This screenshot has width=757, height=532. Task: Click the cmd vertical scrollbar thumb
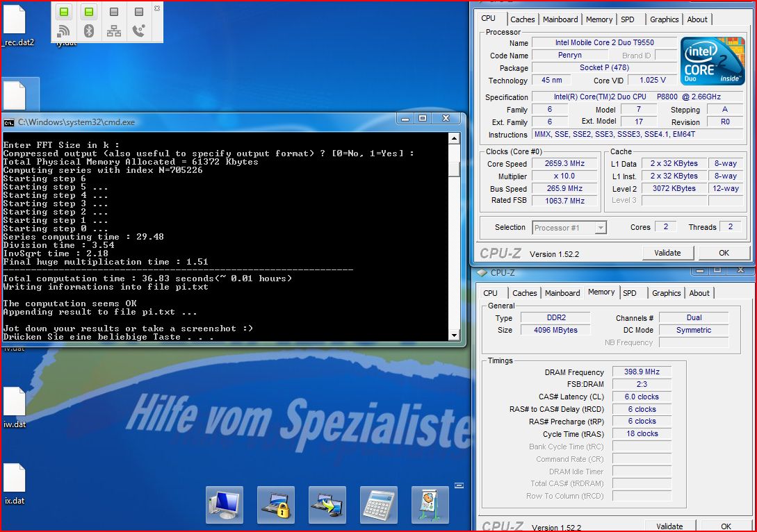click(453, 168)
